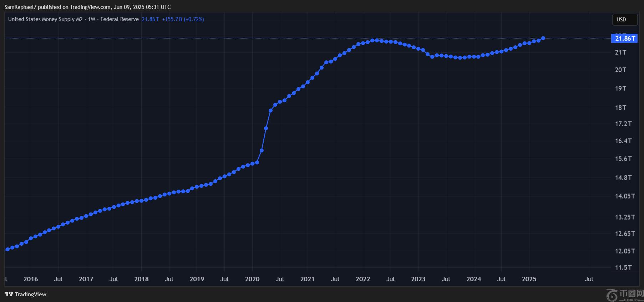Click the 14.05T price scale label
This screenshot has width=644, height=302.
tap(625, 196)
